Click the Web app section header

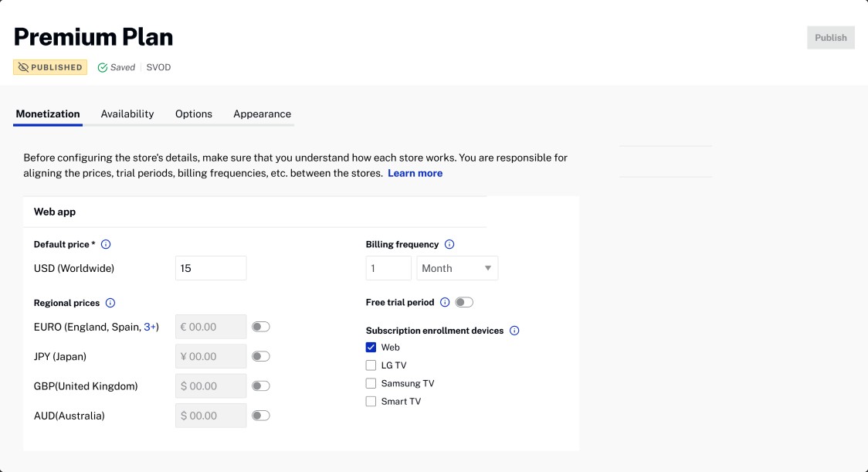[x=55, y=212]
